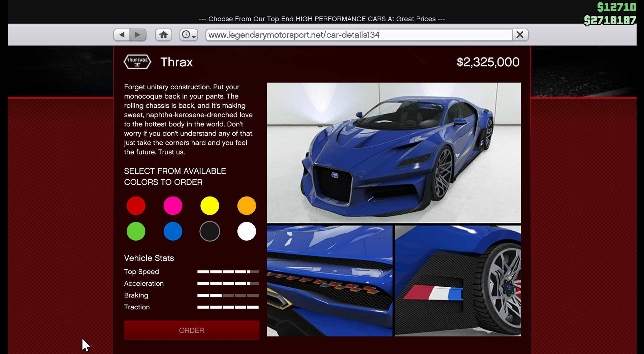Click the Truffade brand logo
The image size is (644, 354).
(x=137, y=62)
